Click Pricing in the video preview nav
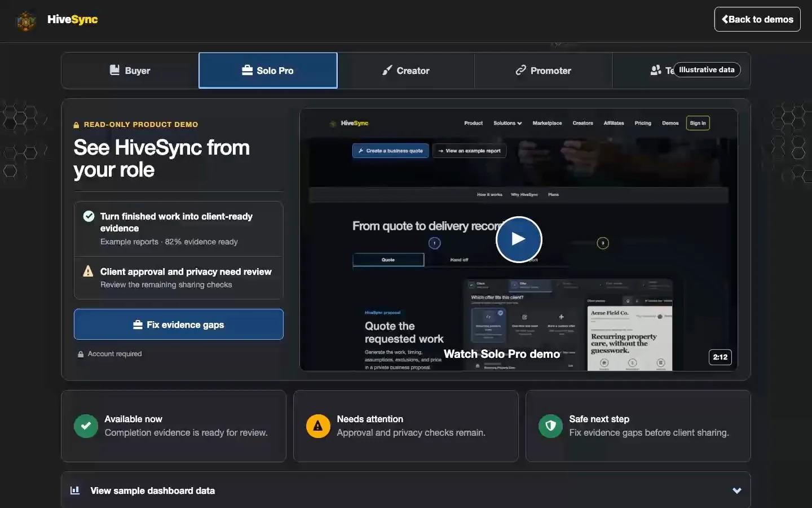The image size is (812, 508). 643,123
